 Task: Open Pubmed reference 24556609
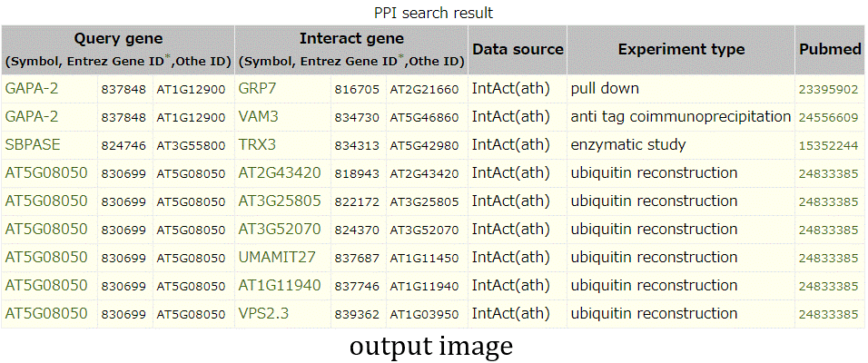click(x=828, y=118)
